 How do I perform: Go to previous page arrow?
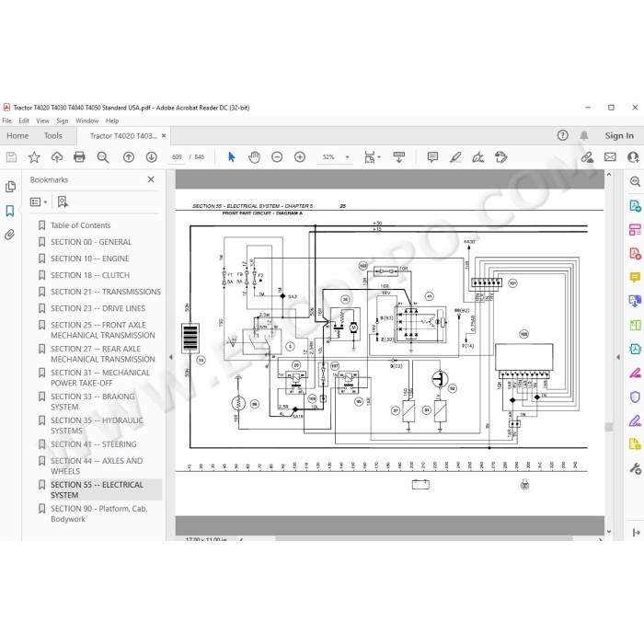(129, 157)
